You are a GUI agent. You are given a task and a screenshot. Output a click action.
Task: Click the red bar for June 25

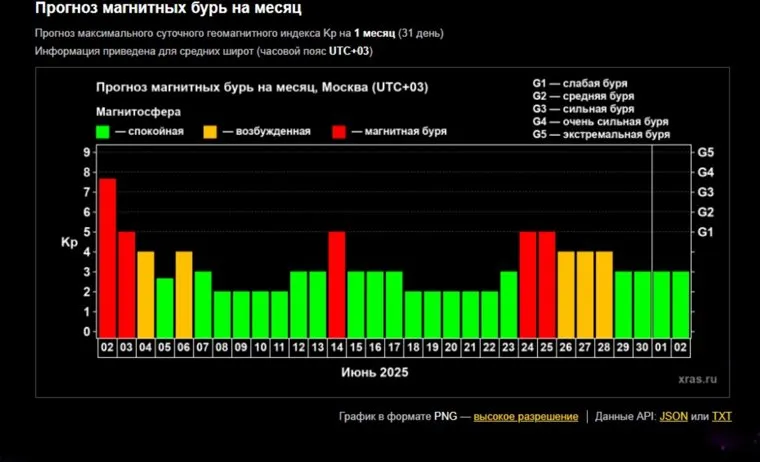(x=547, y=284)
